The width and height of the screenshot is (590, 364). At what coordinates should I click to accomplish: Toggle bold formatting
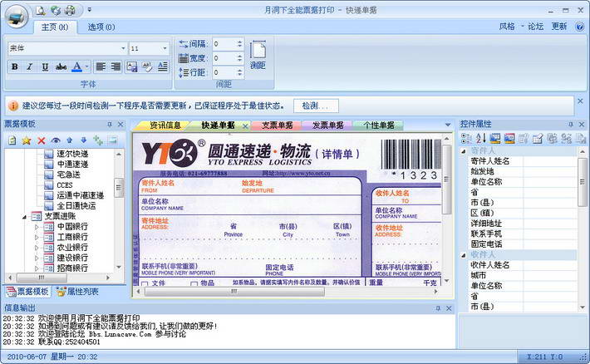15,67
